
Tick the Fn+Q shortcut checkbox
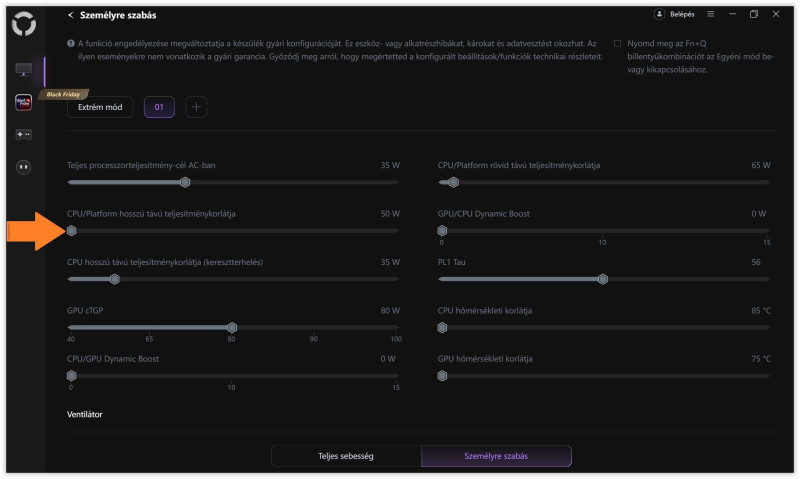617,44
